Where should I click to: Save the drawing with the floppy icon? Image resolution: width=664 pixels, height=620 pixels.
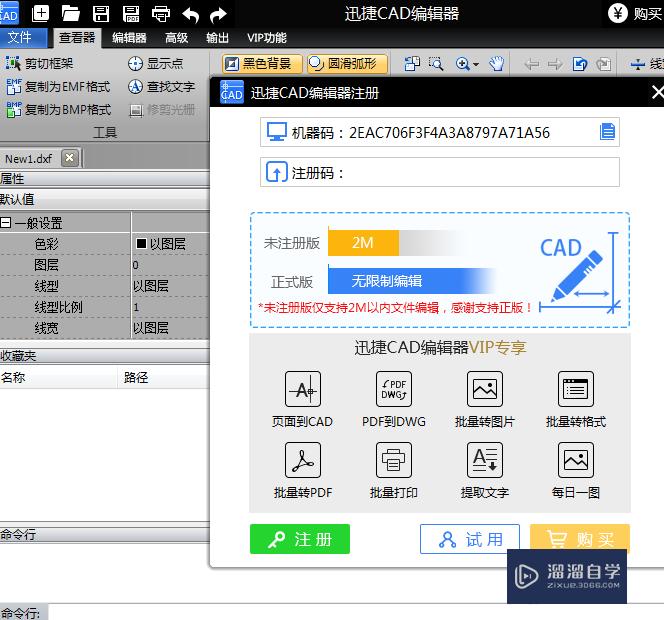click(101, 14)
